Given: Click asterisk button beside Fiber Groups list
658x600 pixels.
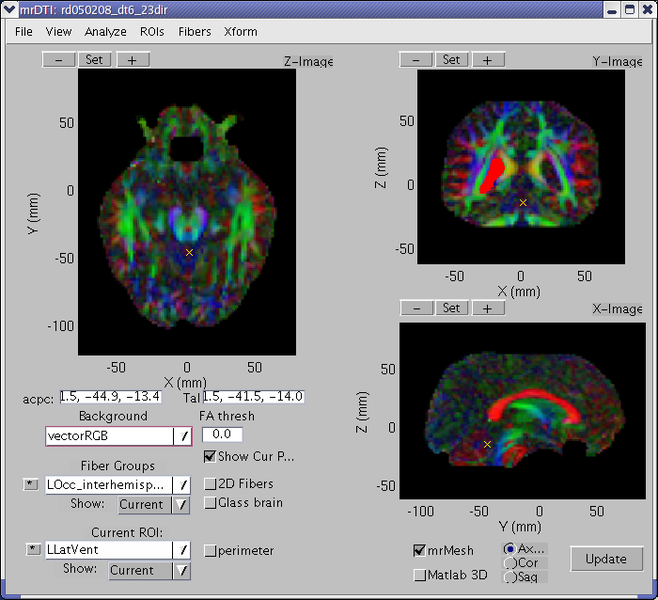Looking at the screenshot, I should (32, 485).
